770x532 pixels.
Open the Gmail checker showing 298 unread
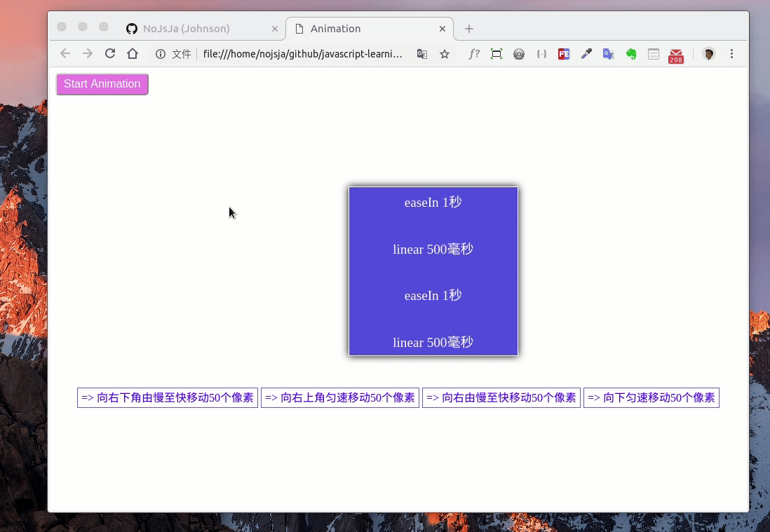(x=675, y=53)
